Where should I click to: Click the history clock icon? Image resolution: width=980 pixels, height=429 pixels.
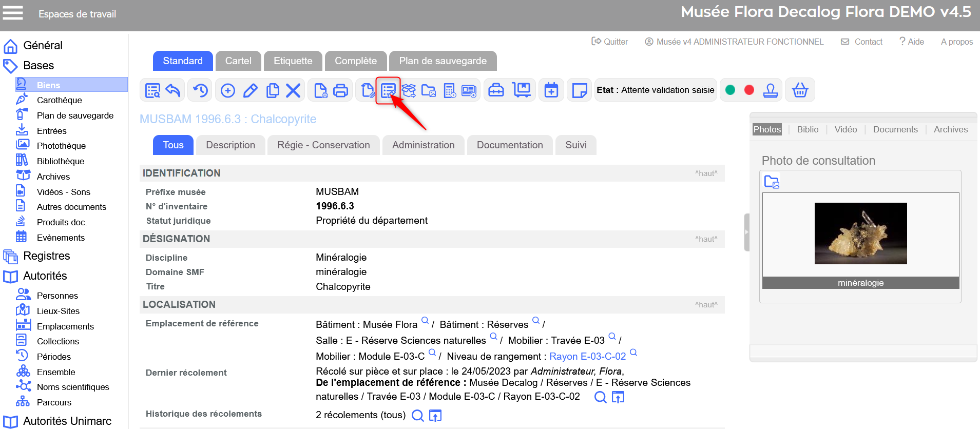point(200,91)
